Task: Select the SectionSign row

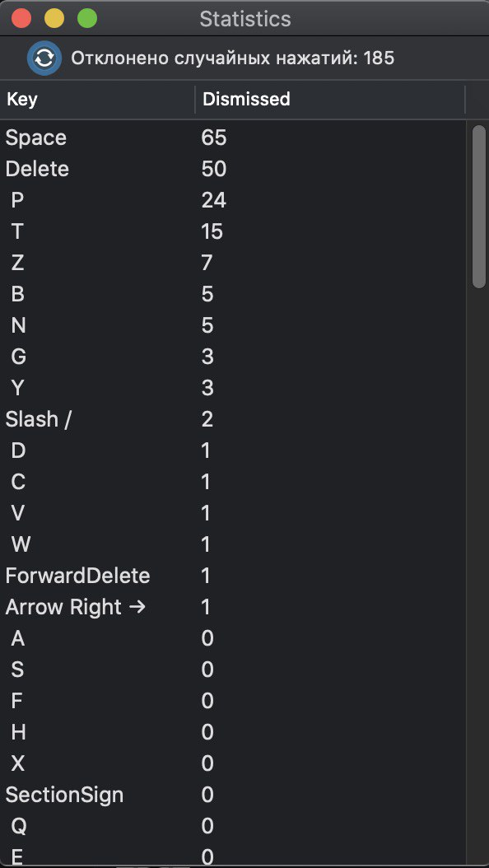Action: (233, 795)
